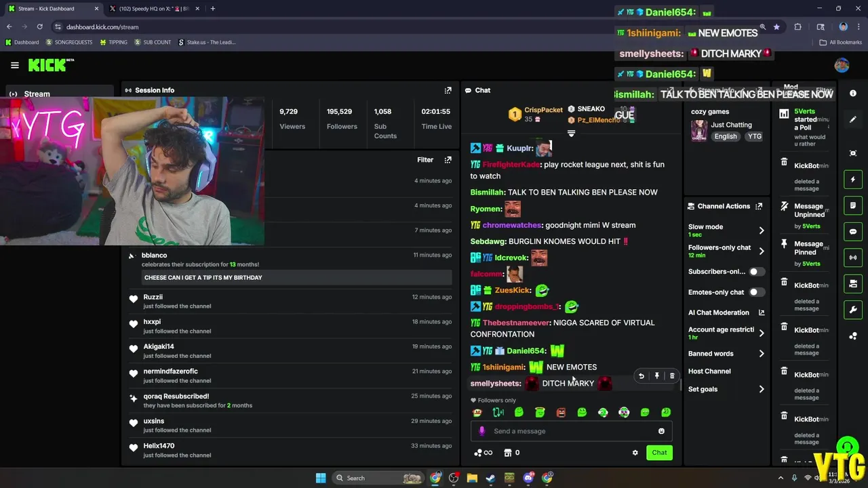Pop out the Session Info panel

[x=448, y=90]
